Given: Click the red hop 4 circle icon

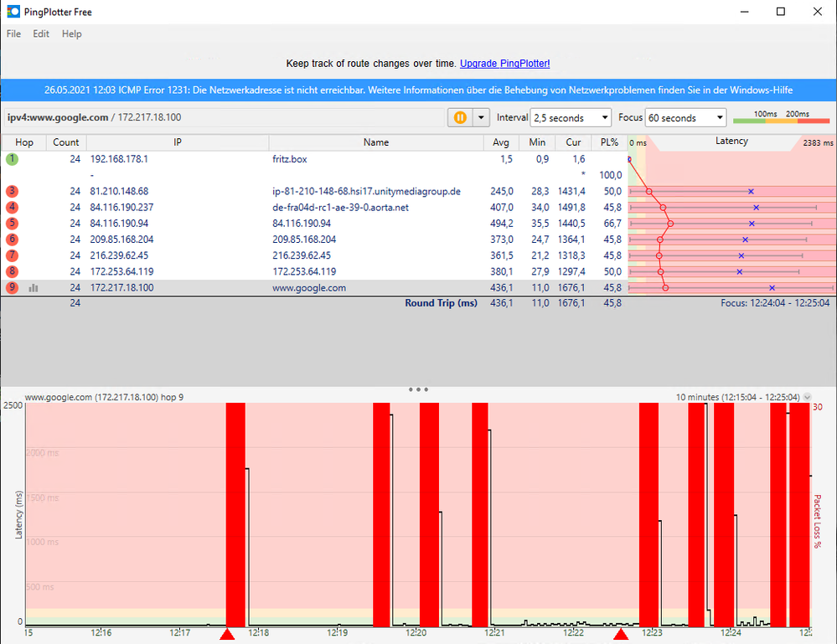Looking at the screenshot, I should 12,207.
